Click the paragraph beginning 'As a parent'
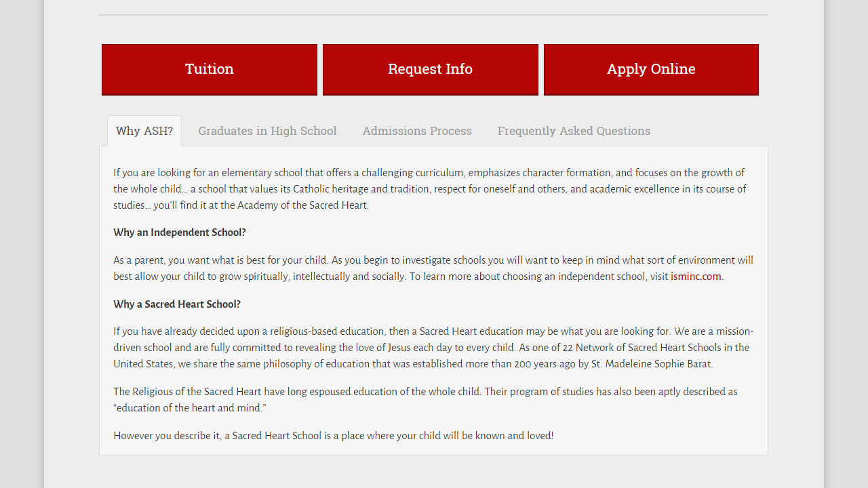The image size is (868, 488). 433,268
